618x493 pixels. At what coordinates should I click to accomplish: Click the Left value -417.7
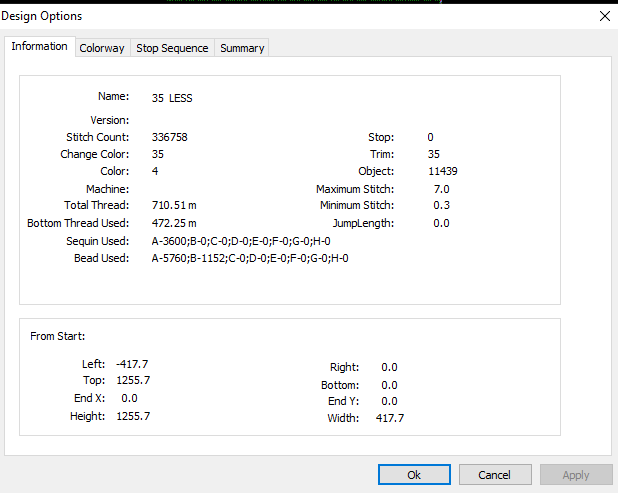pos(132,364)
